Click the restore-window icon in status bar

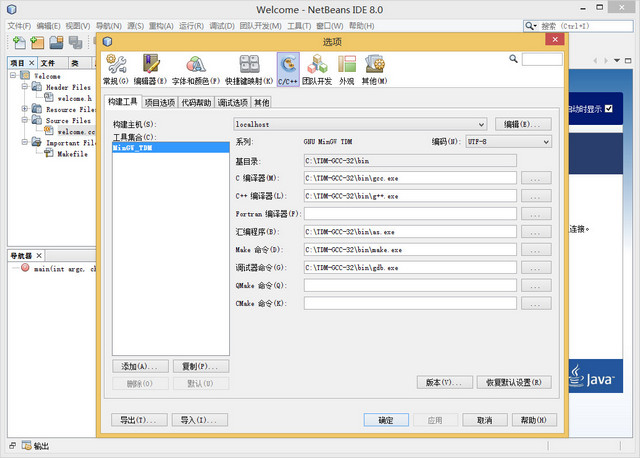coord(12,446)
